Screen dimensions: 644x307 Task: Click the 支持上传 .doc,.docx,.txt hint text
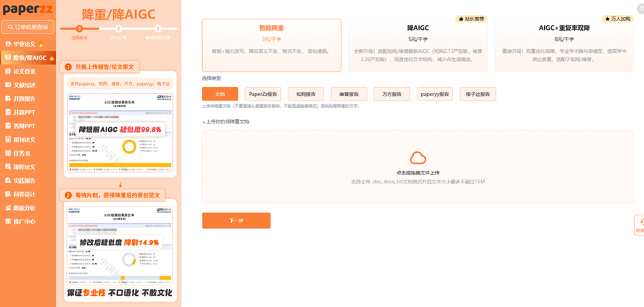coord(417,181)
